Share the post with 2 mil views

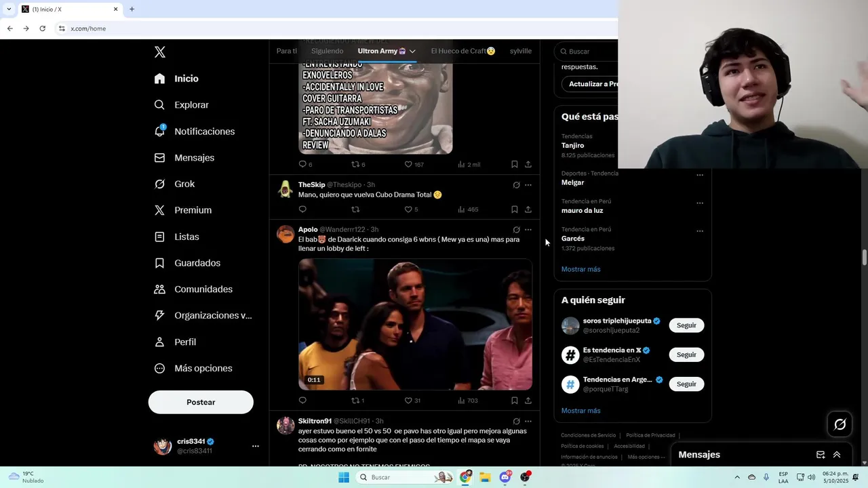[x=528, y=164]
